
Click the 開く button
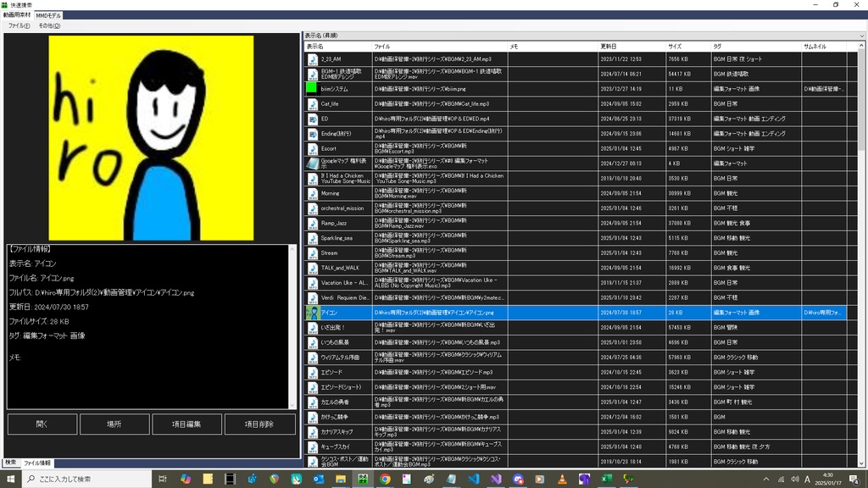(42, 424)
